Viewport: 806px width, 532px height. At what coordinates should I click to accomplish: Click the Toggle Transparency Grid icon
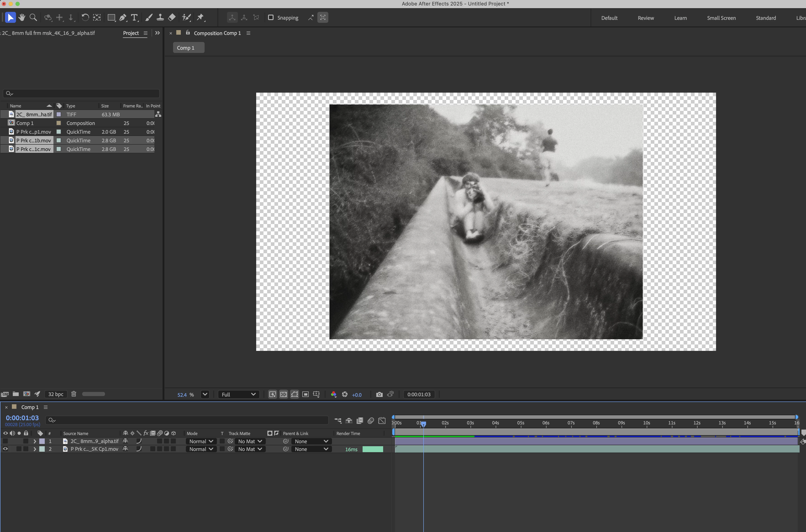click(284, 394)
